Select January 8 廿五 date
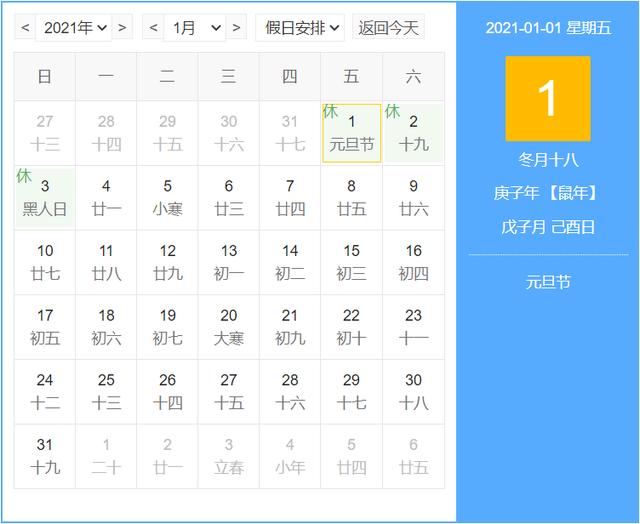640x524 pixels. tap(351, 198)
